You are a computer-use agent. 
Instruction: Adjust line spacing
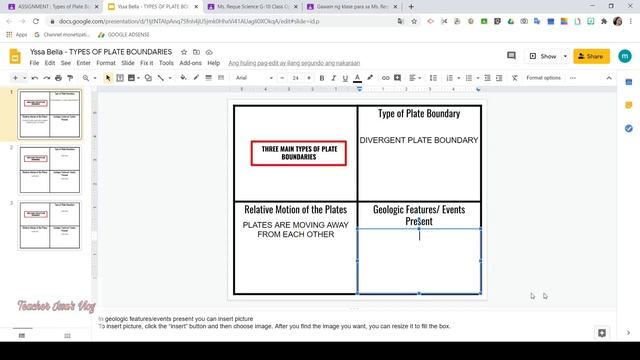433,78
